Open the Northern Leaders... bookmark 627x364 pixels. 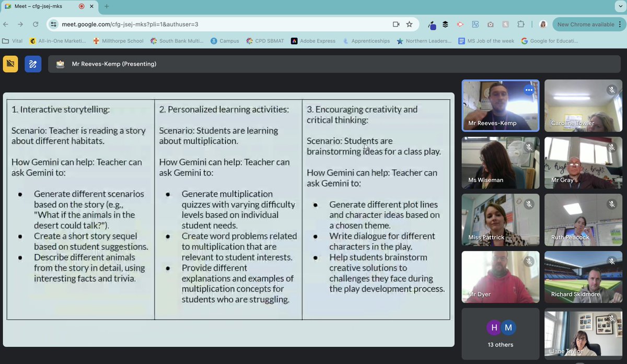(424, 41)
